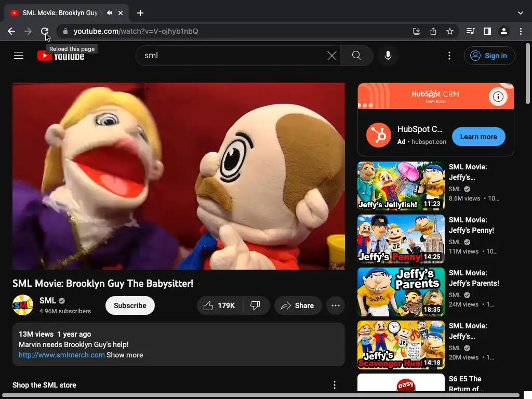Open Jeffy's Scavenger Hunt video thumbnail

coord(401,345)
